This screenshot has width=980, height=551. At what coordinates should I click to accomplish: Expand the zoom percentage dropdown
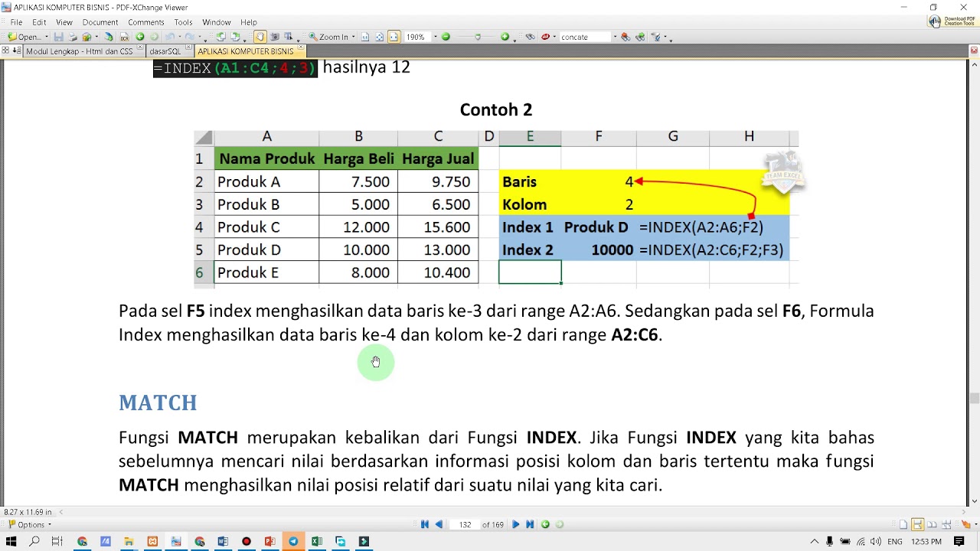point(436,37)
